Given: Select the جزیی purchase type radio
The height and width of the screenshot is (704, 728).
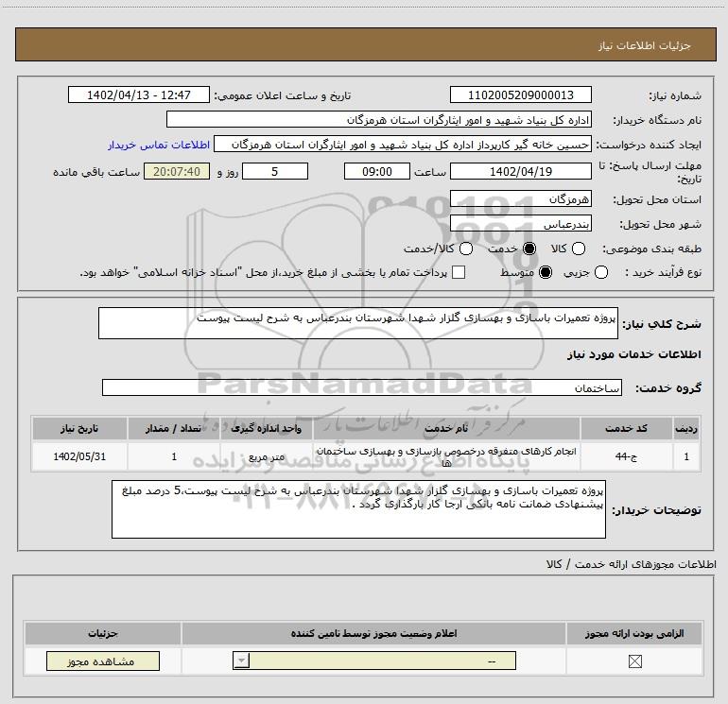Looking at the screenshot, I should 600,272.
